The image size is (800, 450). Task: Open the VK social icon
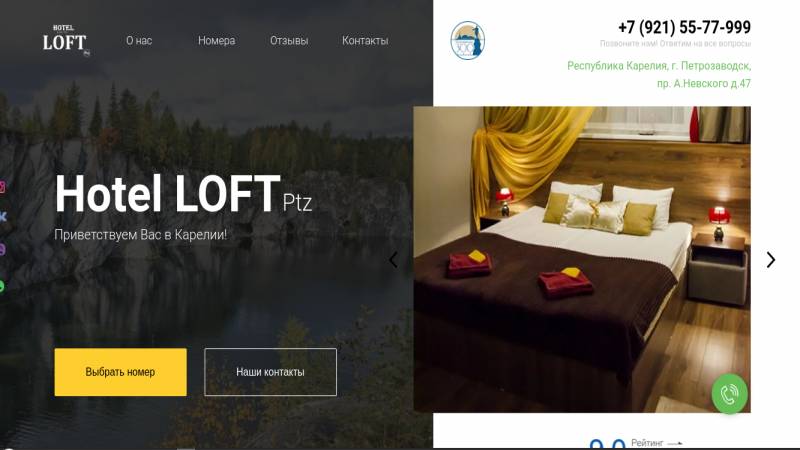point(3,217)
